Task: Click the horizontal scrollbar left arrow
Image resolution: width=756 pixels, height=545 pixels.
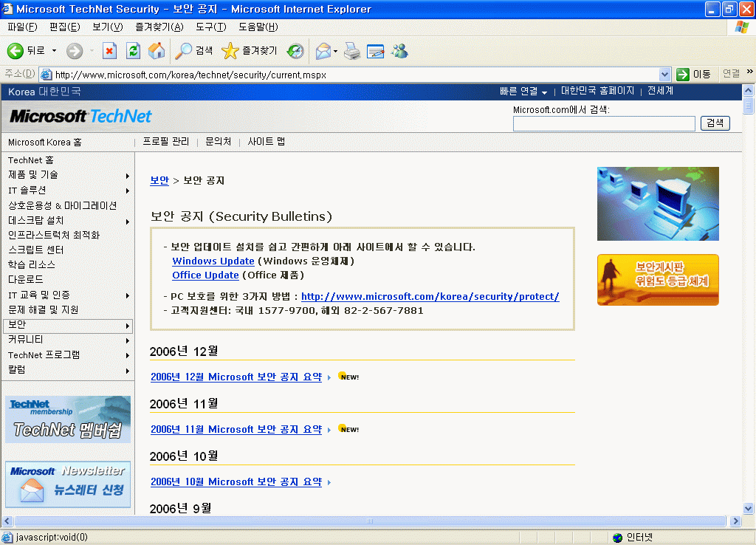Action: 7,521
